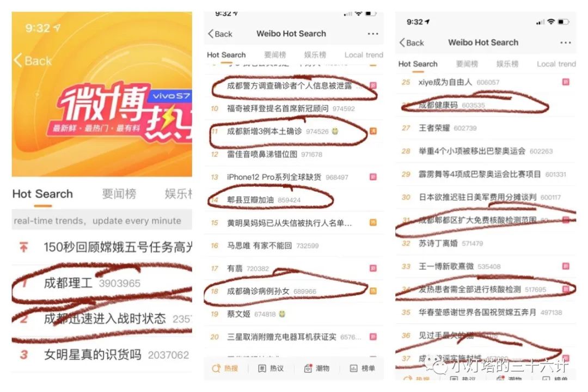Tap emoji icon next to 蔡文姬
The image size is (588, 392).
tap(282, 314)
